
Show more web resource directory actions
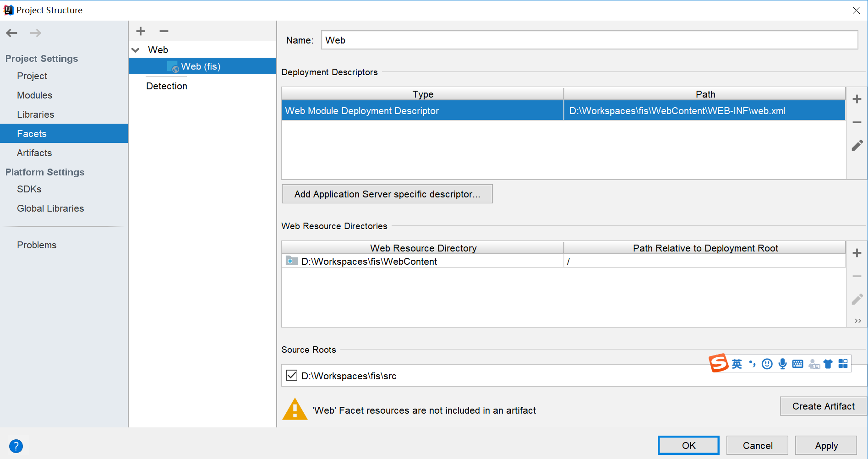pyautogui.click(x=858, y=321)
